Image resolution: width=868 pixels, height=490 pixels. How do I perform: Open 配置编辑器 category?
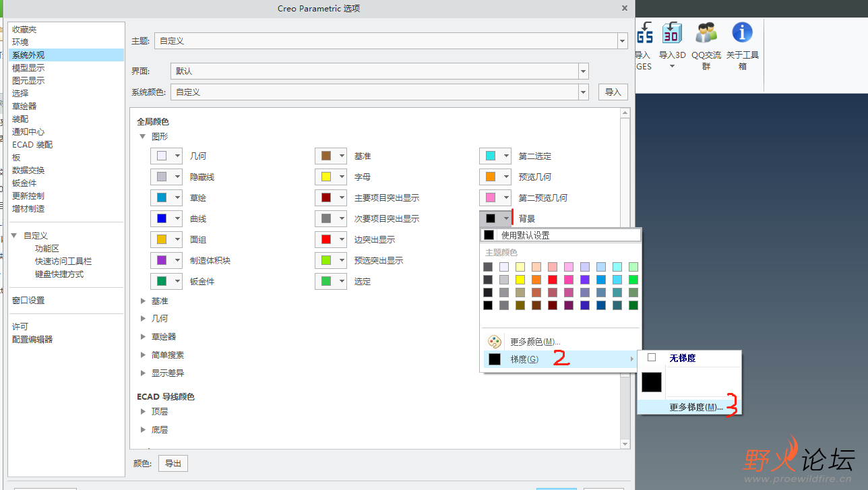click(x=32, y=340)
